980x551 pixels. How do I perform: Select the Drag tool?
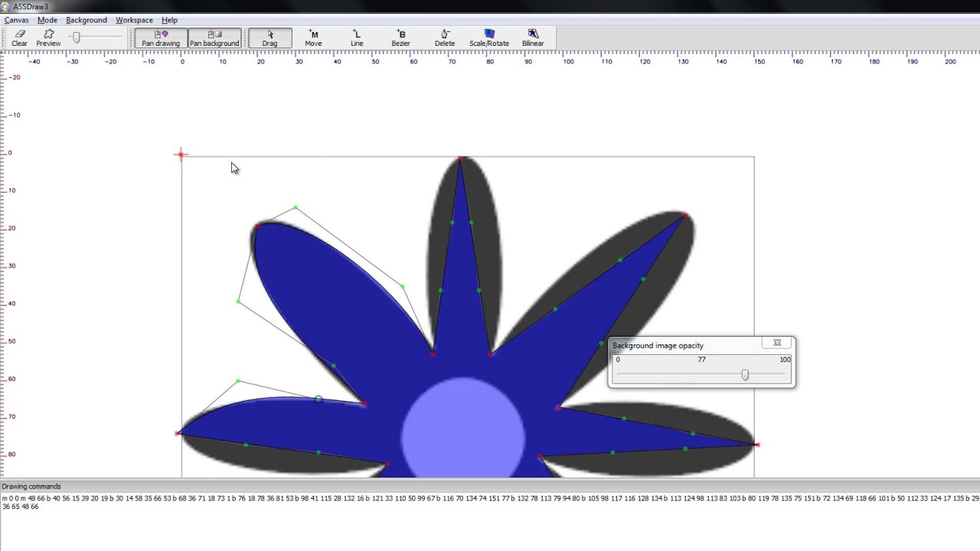269,38
